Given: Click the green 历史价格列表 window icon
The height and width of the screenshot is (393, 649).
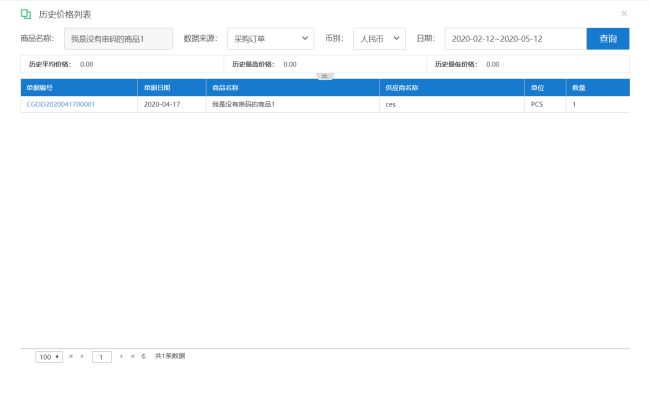Looking at the screenshot, I should pyautogui.click(x=26, y=14).
